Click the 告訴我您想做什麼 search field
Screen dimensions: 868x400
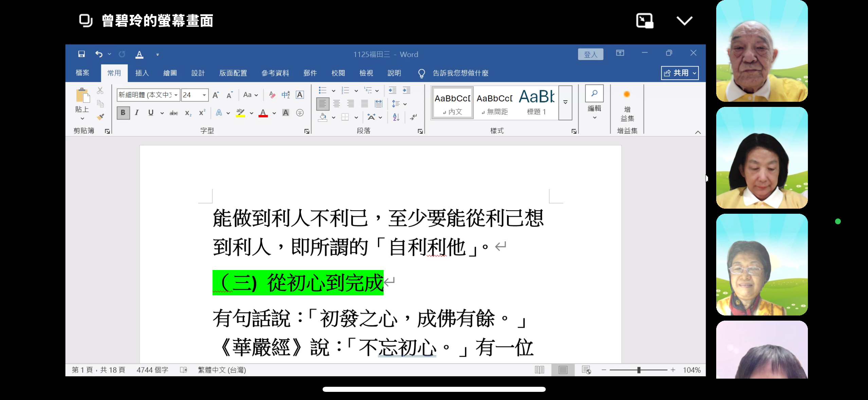[x=460, y=73]
